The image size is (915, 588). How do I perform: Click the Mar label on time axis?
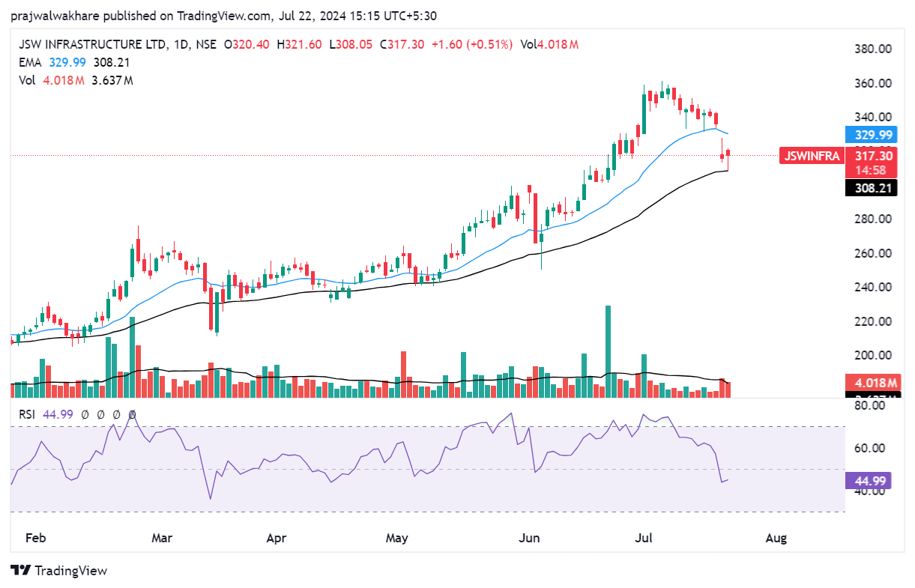[162, 538]
